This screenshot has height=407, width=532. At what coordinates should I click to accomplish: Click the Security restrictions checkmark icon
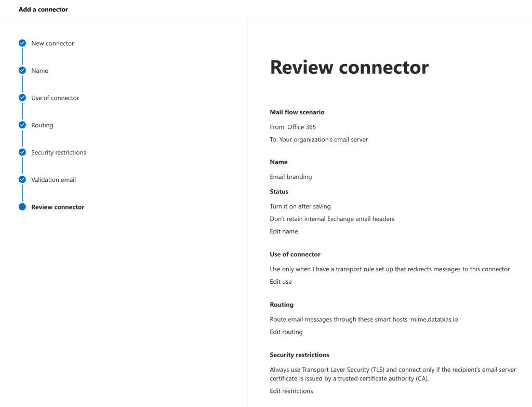click(22, 152)
